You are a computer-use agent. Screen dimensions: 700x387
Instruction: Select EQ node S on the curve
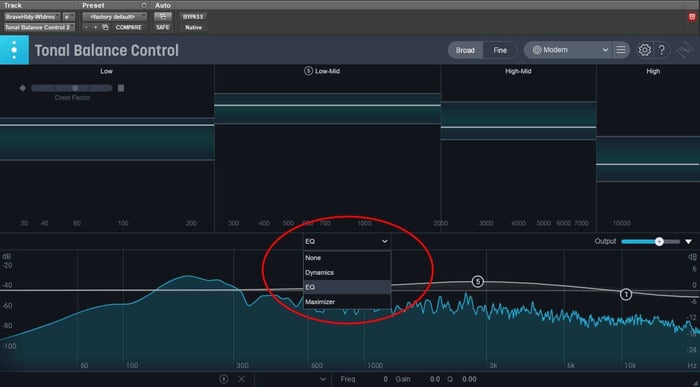pos(478,281)
